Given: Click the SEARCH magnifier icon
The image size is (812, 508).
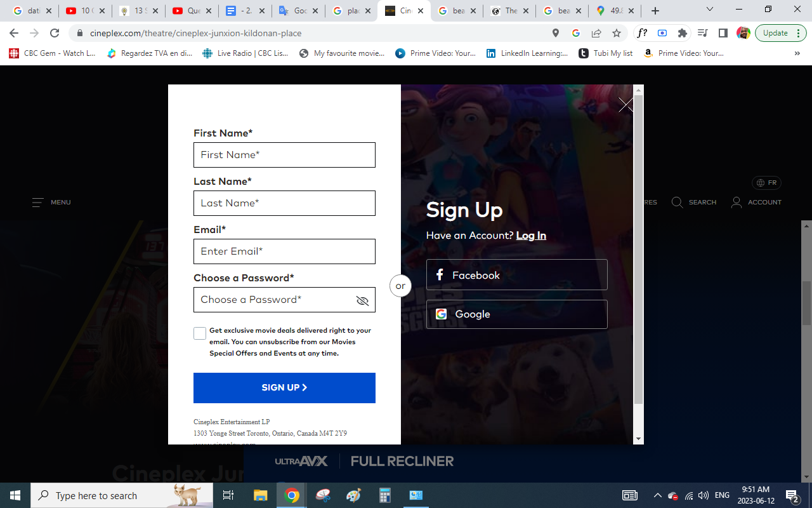Looking at the screenshot, I should pos(678,202).
